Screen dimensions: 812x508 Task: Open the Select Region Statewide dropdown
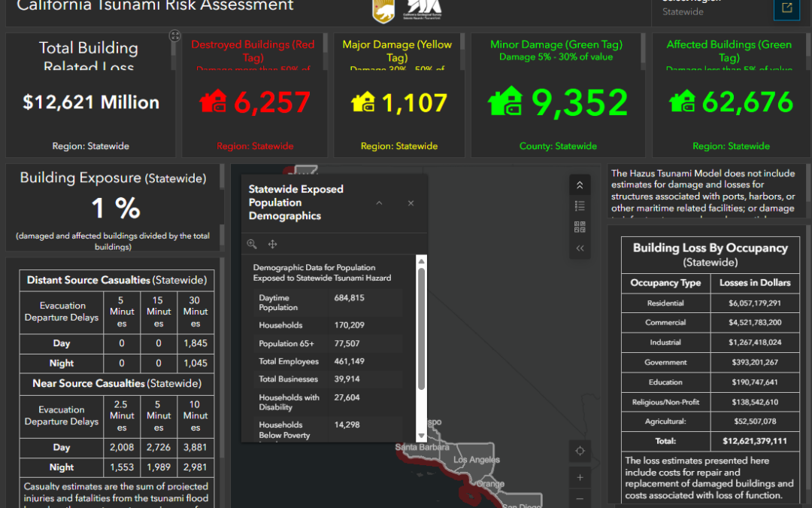pyautogui.click(x=707, y=9)
